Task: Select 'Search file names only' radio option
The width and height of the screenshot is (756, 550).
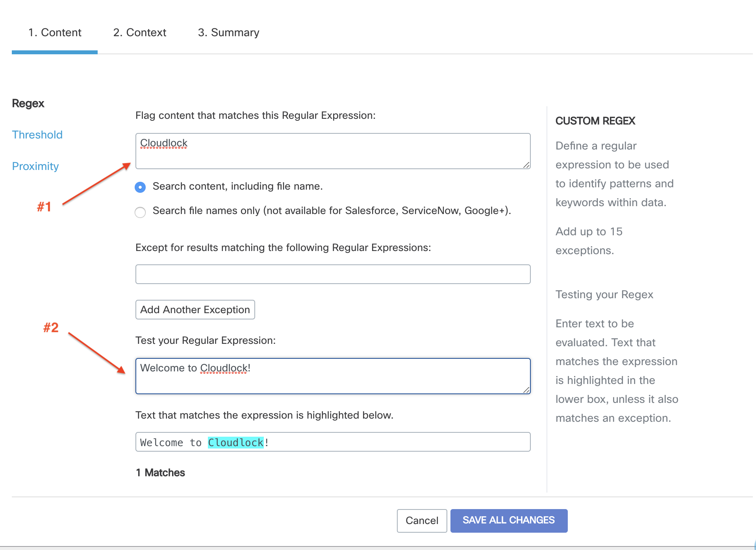Action: point(140,212)
